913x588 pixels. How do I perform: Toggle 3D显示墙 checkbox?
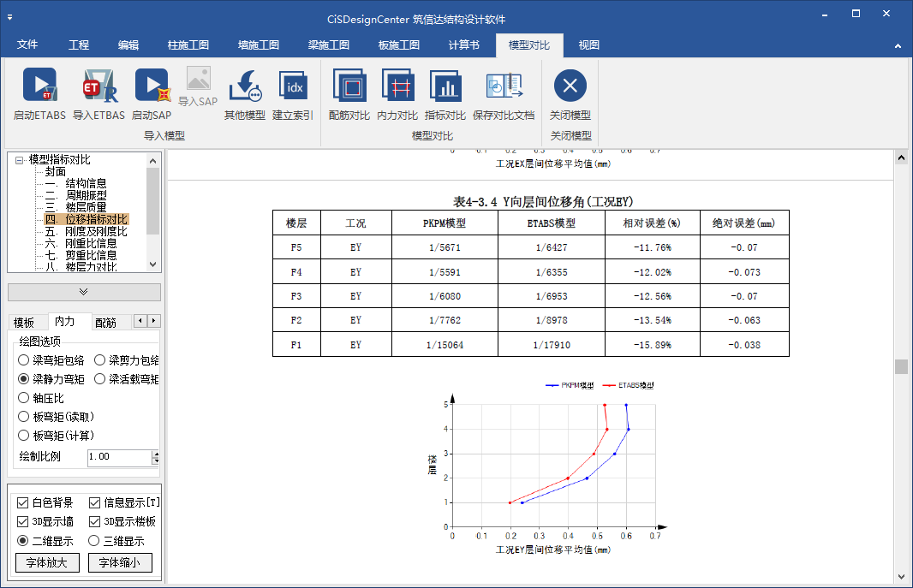click(x=45, y=522)
